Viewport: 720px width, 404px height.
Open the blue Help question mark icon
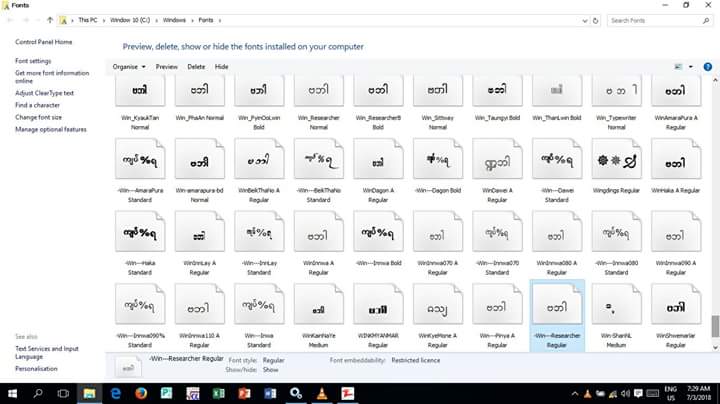click(x=708, y=67)
